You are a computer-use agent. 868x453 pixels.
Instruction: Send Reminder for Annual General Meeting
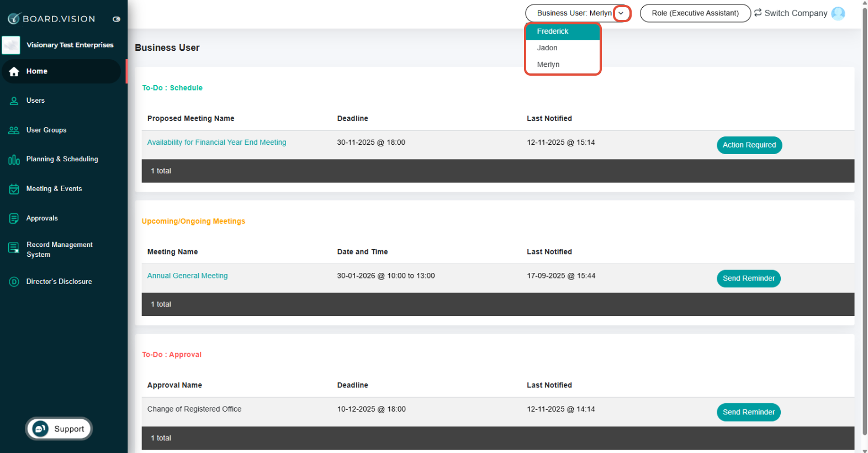click(749, 278)
